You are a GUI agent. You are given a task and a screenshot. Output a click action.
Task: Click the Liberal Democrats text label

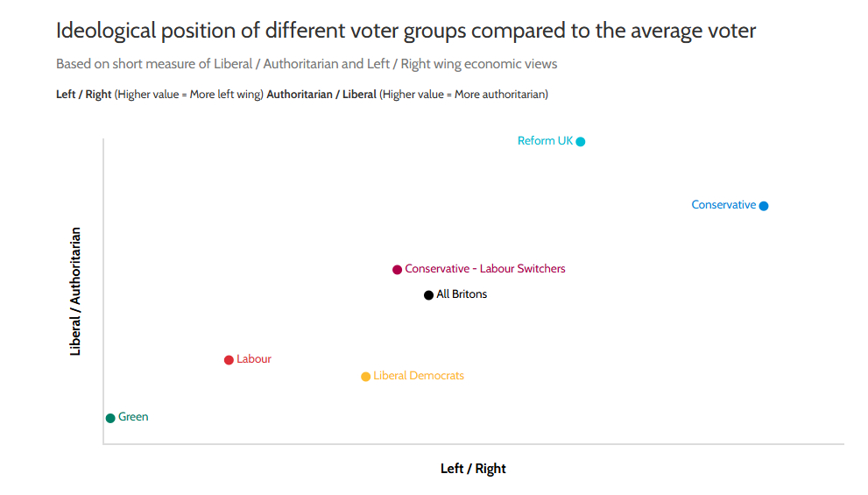click(419, 376)
